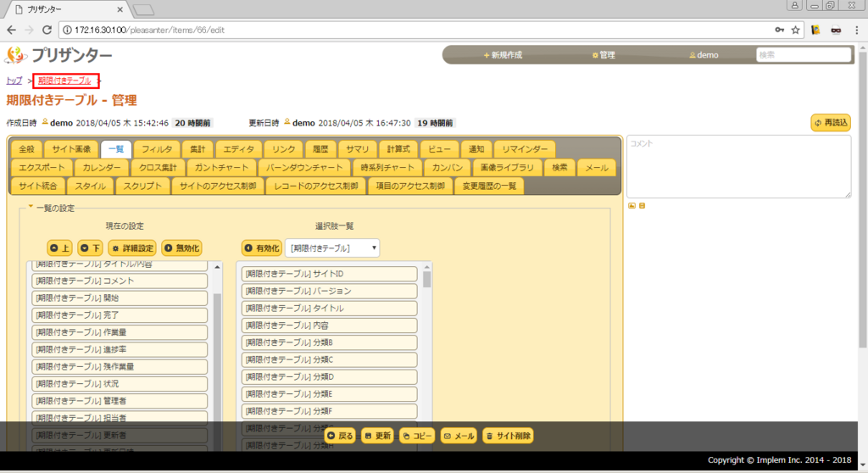868x473 pixels.
Task: Switch to the サマリ tab
Action: click(357, 149)
